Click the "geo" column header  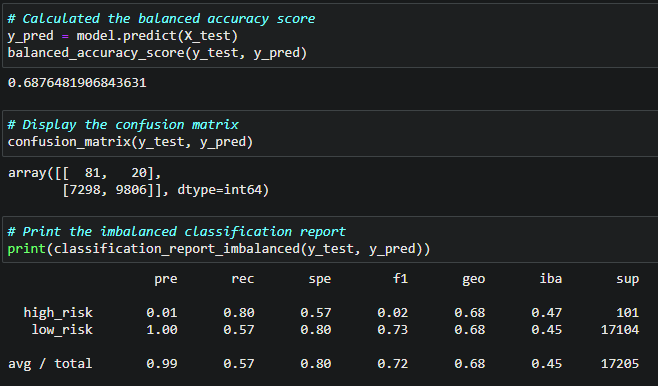(x=474, y=279)
